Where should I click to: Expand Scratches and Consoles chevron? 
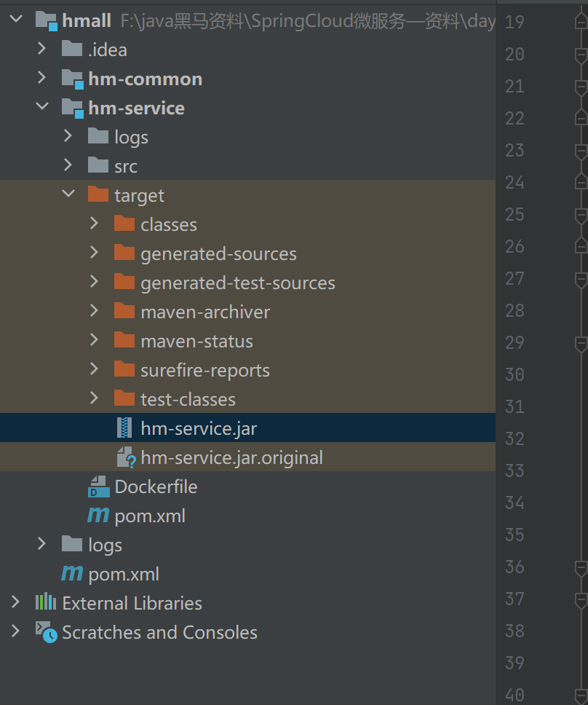(x=15, y=631)
